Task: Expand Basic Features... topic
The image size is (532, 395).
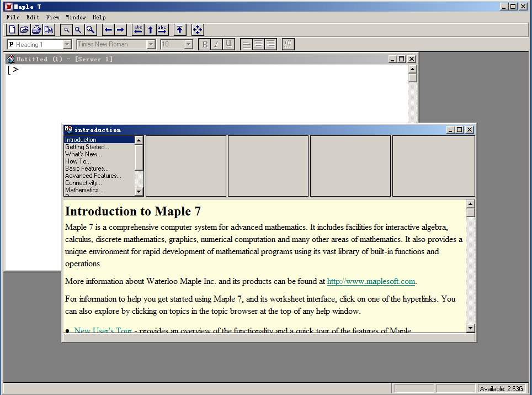Action: point(87,168)
